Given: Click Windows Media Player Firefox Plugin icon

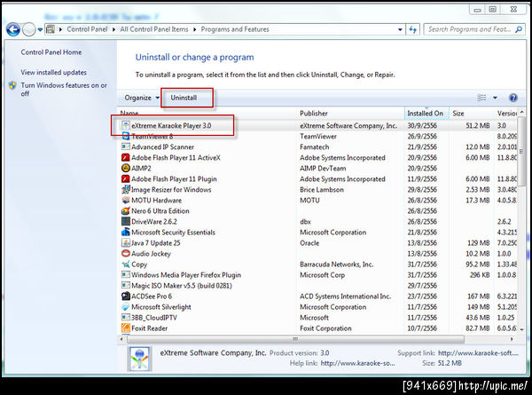Looking at the screenshot, I should (126, 275).
